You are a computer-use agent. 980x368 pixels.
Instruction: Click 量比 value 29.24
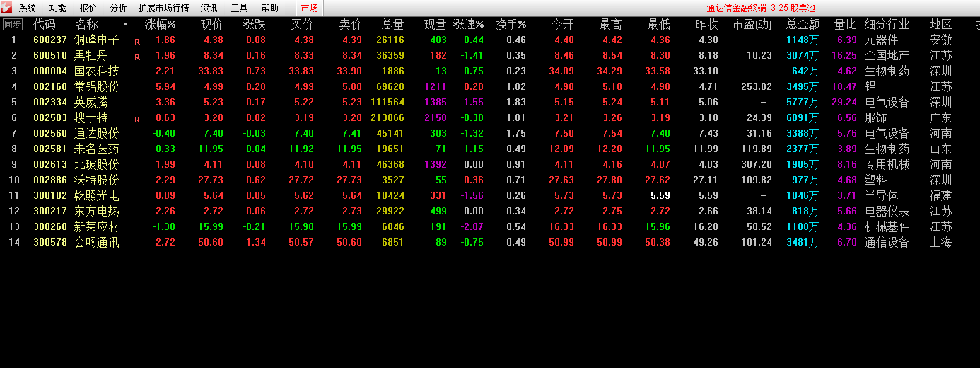844,102
